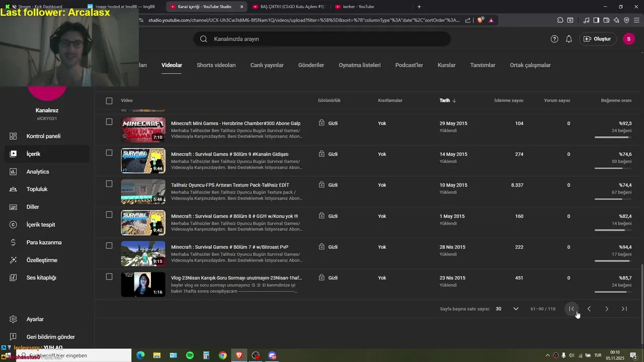The width and height of the screenshot is (644, 362).
Task: Click the YouTube Studio help icon
Action: [x=554, y=39]
